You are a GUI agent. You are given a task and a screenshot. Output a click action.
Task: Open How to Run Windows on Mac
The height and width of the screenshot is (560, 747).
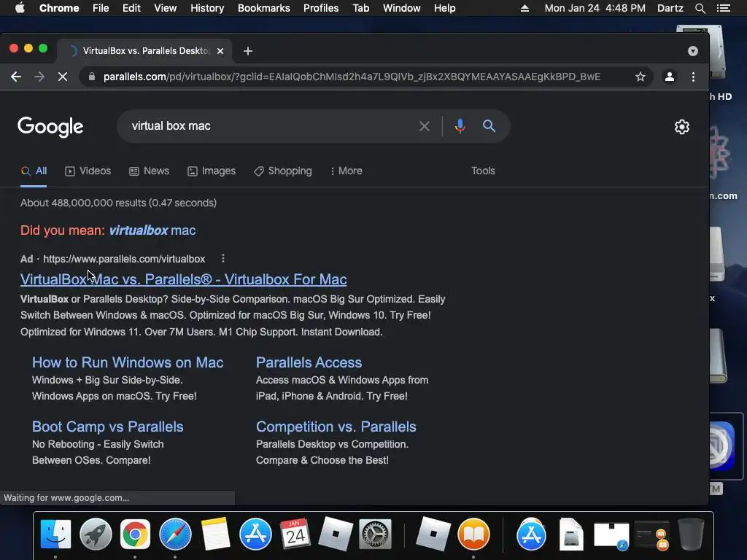[x=128, y=362]
